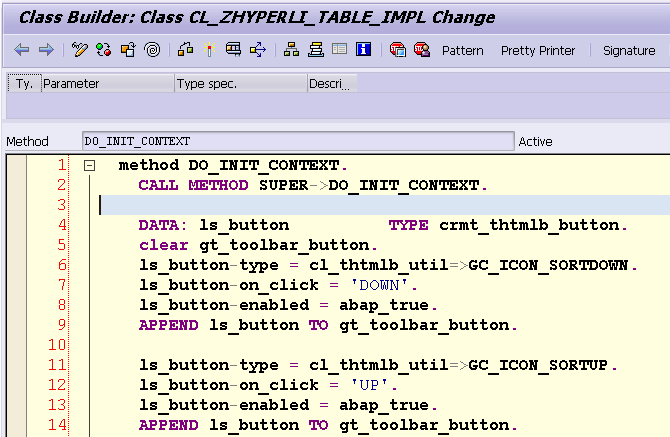
Task: Click the Ty. column header
Action: point(24,83)
